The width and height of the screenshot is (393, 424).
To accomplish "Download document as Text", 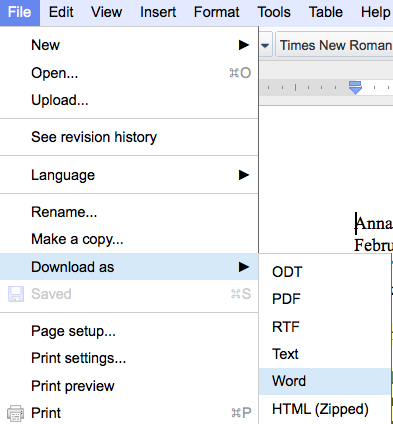I will [x=325, y=354].
